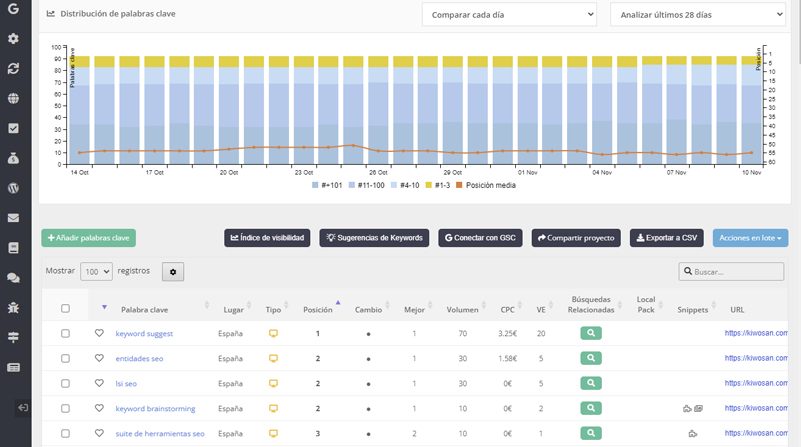
Task: Open the globe icon in the sidebar
Action: click(13, 98)
